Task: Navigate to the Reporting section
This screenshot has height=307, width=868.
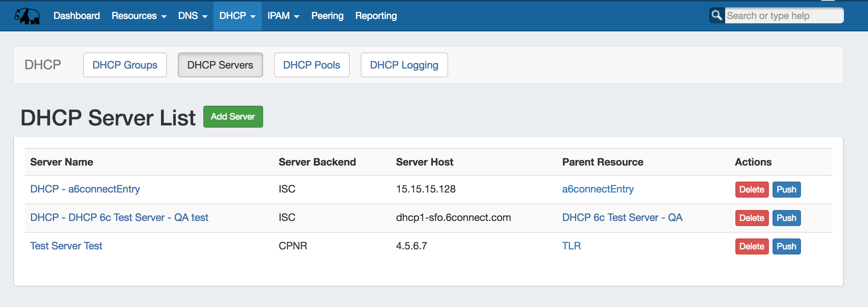Action: (376, 16)
